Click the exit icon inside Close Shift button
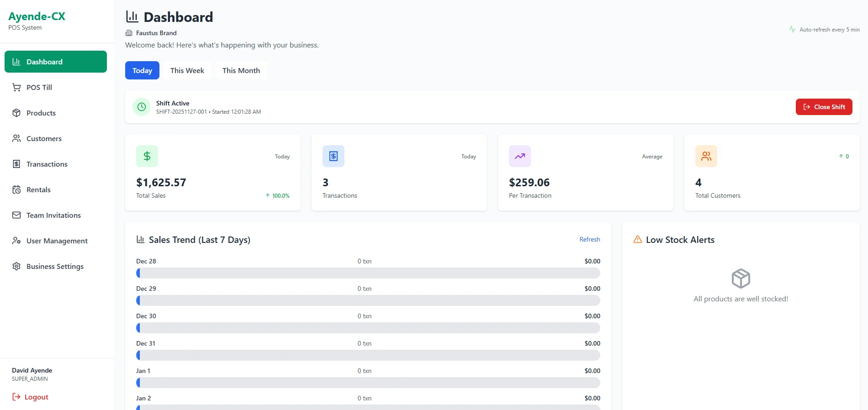868x410 pixels. pyautogui.click(x=807, y=107)
